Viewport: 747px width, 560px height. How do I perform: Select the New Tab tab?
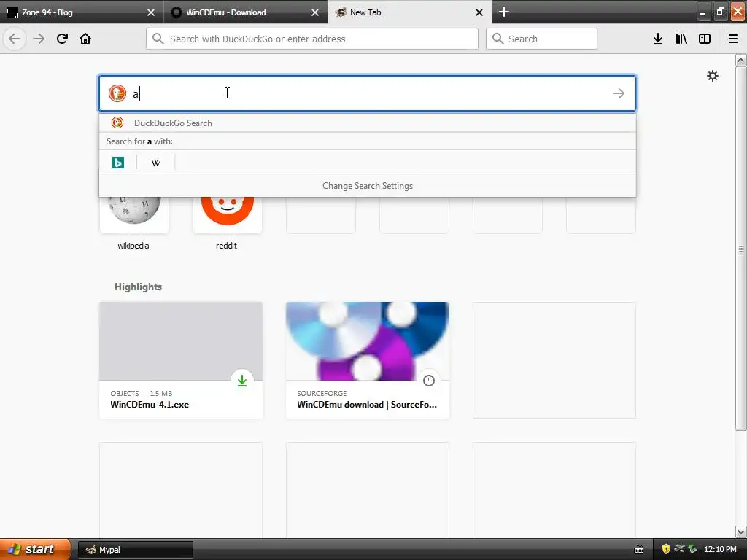pyautogui.click(x=405, y=12)
